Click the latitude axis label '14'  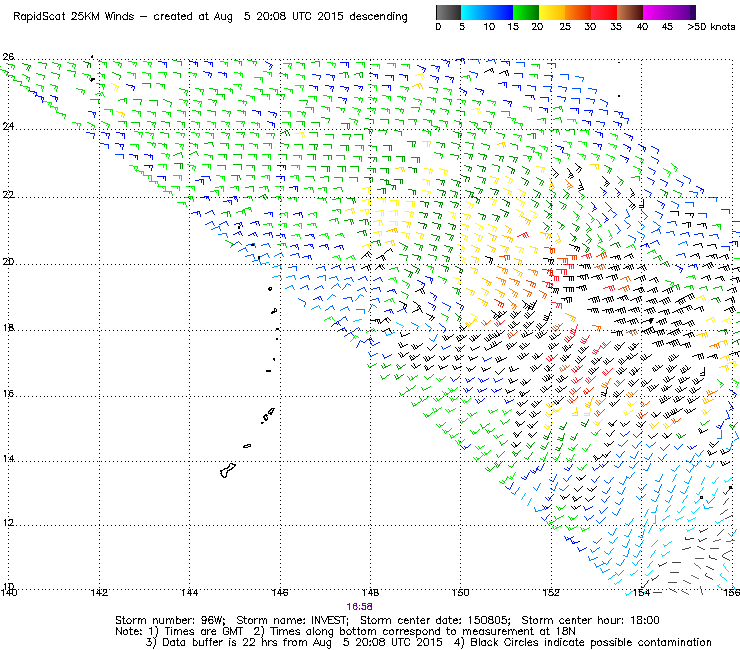pos(8,458)
